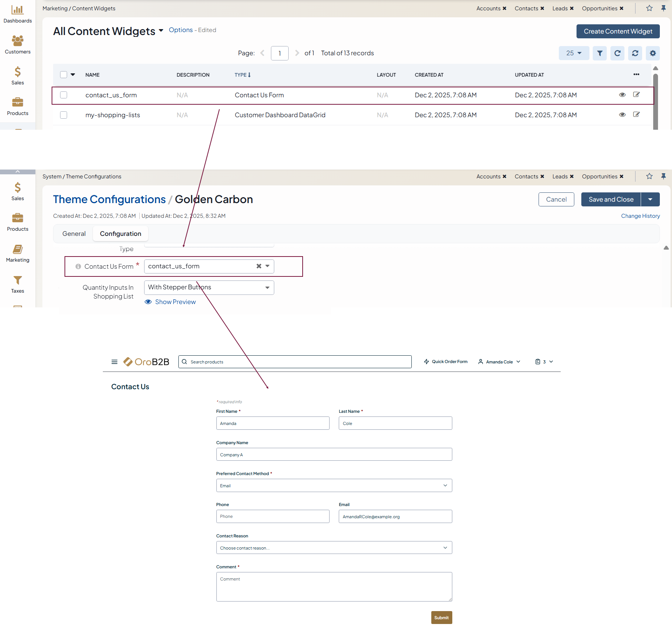Open grid settings gear
This screenshot has width=672, height=638.
click(653, 53)
